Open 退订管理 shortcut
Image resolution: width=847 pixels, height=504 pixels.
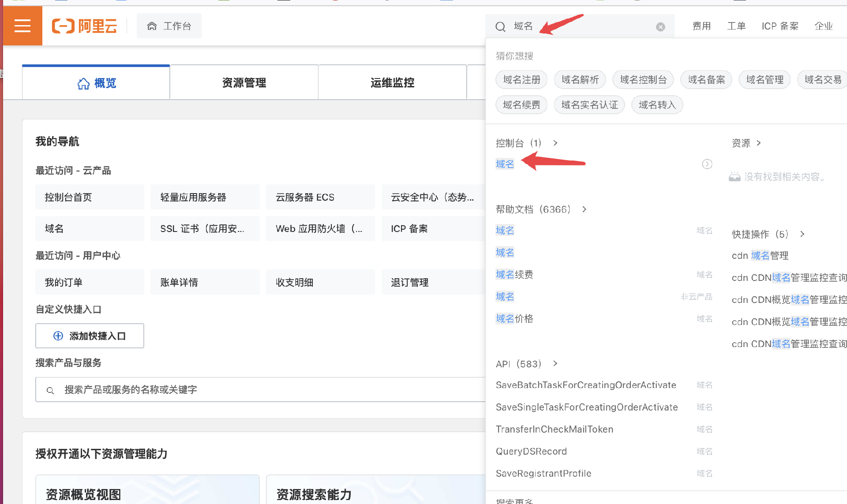[x=433, y=282]
